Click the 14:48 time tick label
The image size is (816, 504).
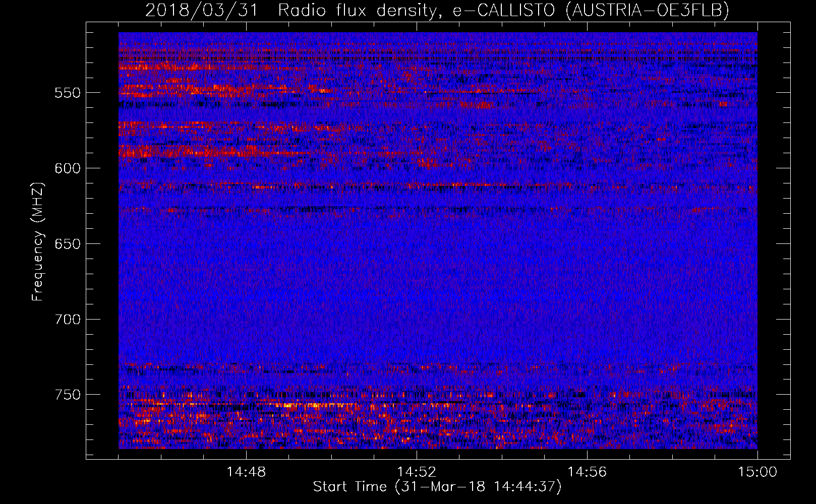[x=246, y=472]
